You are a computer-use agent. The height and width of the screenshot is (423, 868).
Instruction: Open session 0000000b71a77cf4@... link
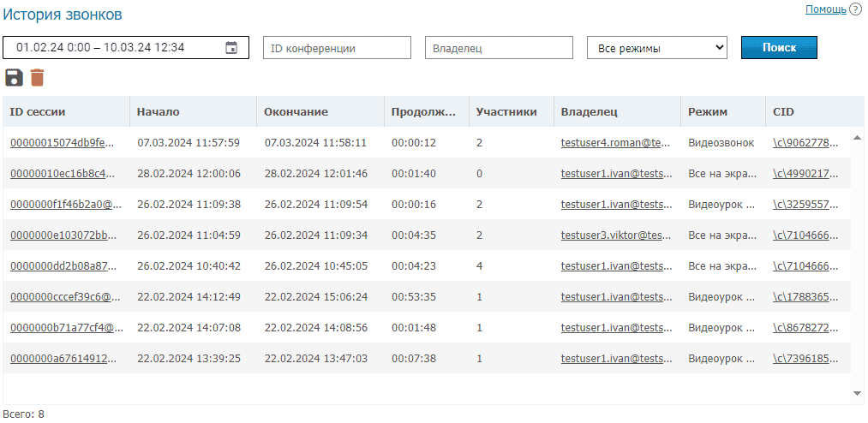pyautogui.click(x=67, y=328)
